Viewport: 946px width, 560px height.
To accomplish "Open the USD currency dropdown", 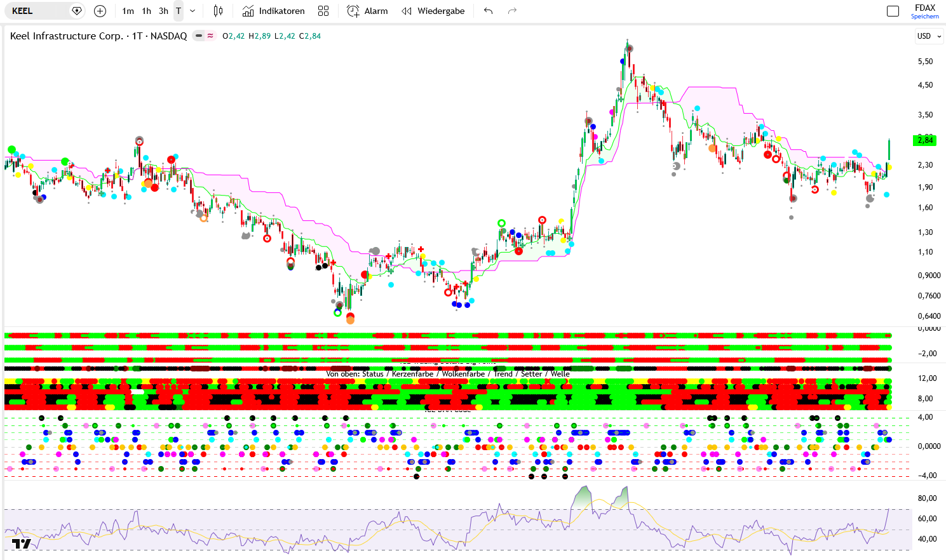I will coord(928,36).
